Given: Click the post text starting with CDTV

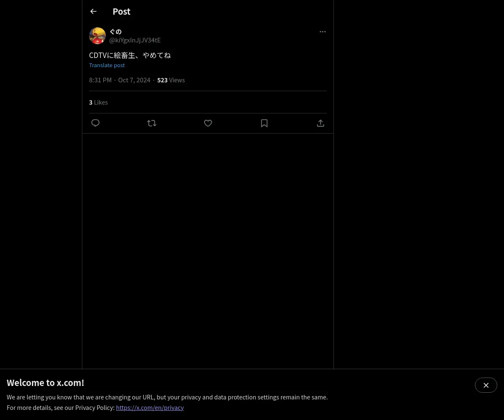Looking at the screenshot, I should tap(130, 55).
